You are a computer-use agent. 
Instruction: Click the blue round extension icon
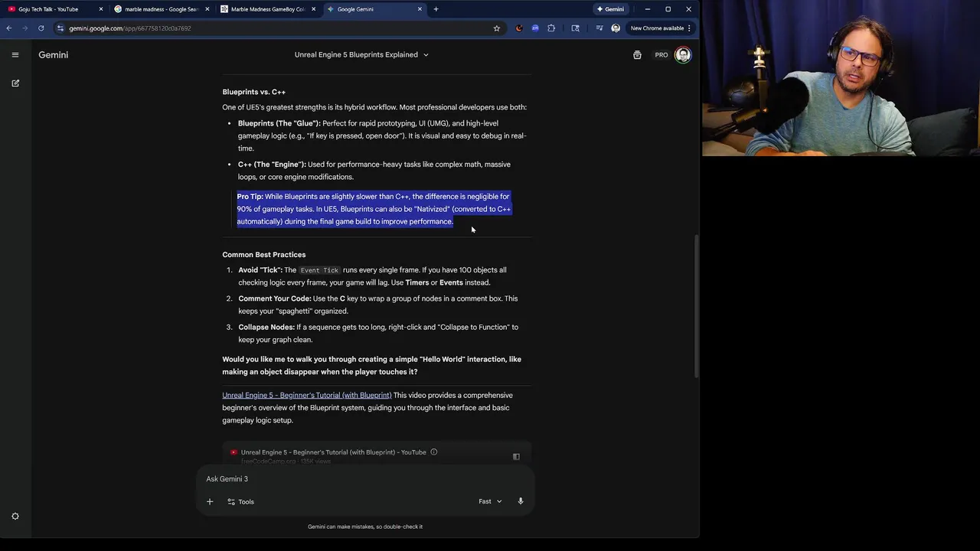(535, 28)
